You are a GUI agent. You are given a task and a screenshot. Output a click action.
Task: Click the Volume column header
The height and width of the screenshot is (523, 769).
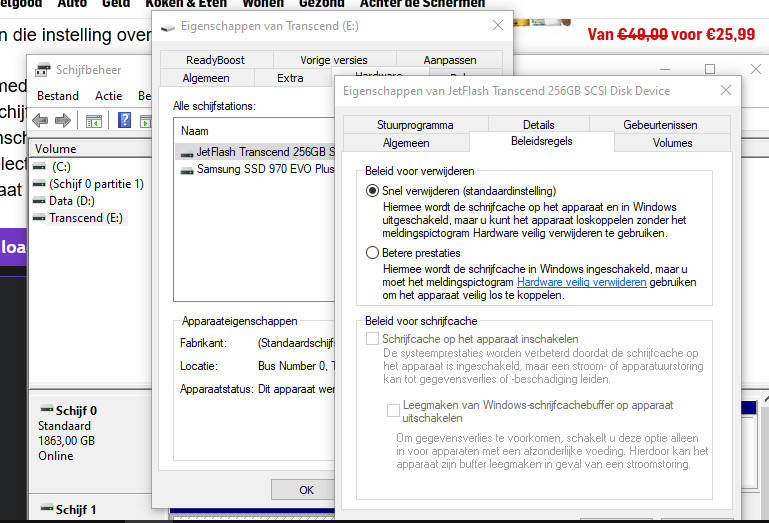[91, 149]
